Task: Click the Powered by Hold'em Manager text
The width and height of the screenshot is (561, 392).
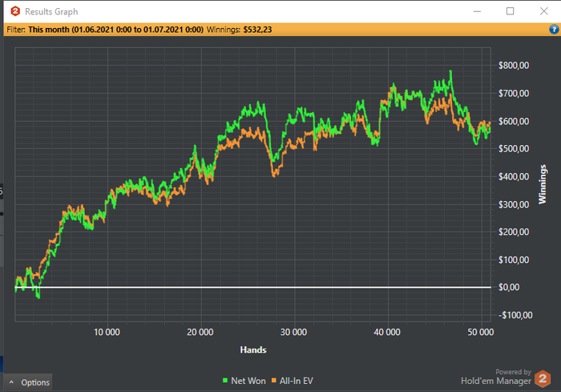Action: tap(496, 377)
